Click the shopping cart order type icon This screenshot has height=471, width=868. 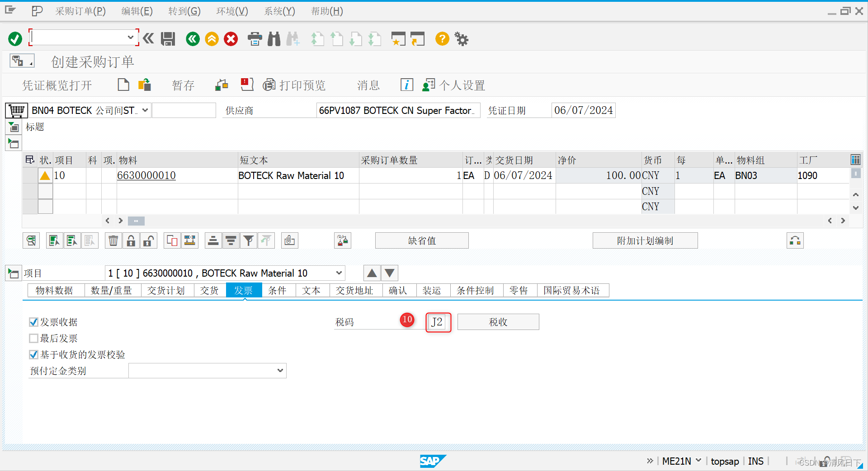(x=17, y=110)
